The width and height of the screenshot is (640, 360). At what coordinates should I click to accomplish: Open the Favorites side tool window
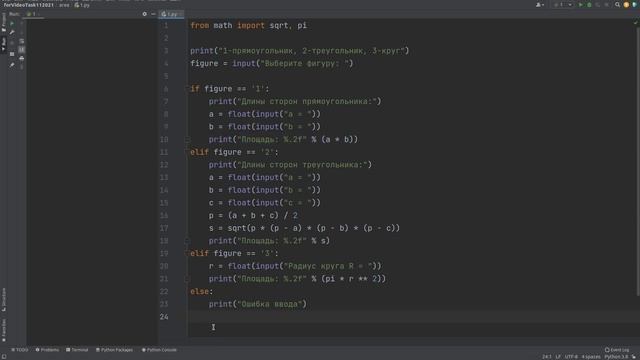[x=4, y=330]
